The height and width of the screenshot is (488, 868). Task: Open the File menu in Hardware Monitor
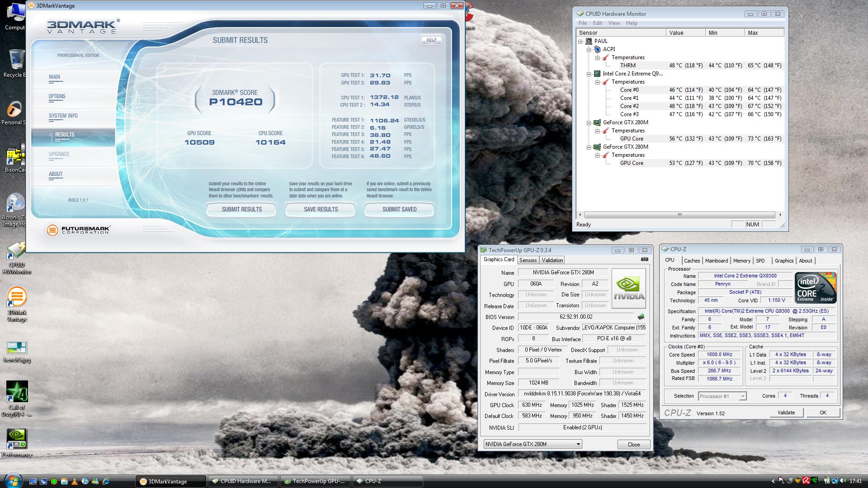(583, 23)
